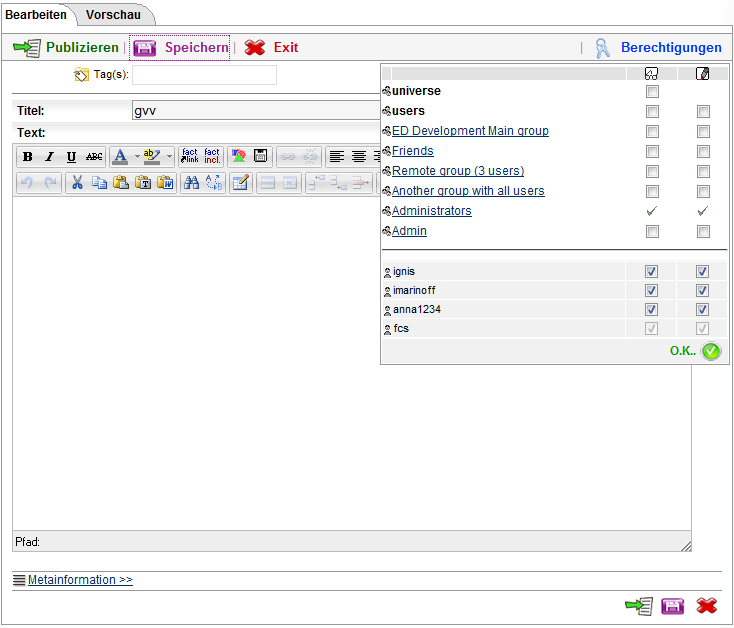Click the read-permission glasses column header icon

pyautogui.click(x=651, y=73)
